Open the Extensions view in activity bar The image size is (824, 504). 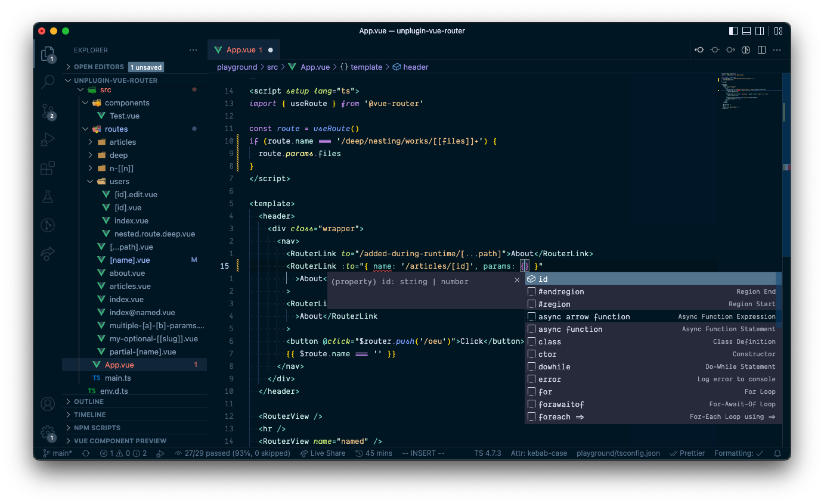[x=48, y=168]
